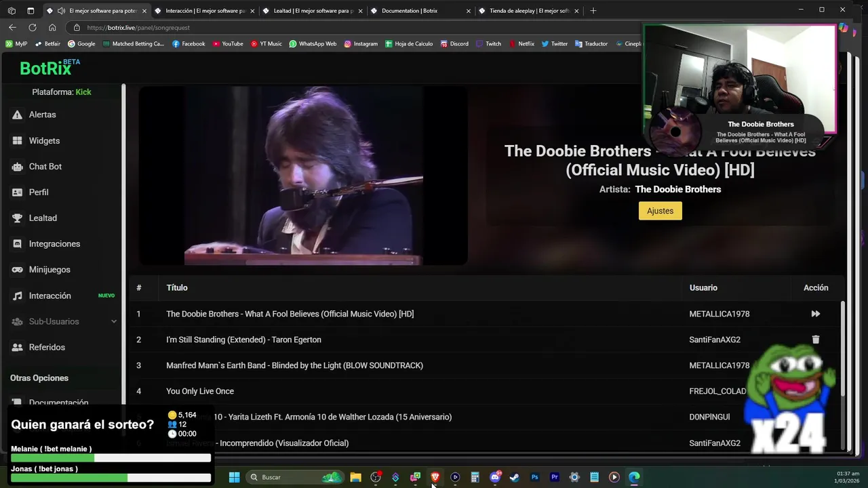Open Calculator from the taskbar
The height and width of the screenshot is (488, 868).
click(x=475, y=477)
